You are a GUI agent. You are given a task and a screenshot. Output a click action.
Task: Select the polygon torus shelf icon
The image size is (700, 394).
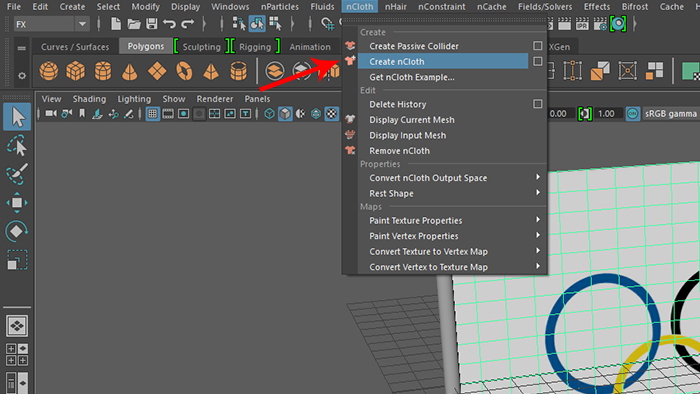click(x=184, y=71)
